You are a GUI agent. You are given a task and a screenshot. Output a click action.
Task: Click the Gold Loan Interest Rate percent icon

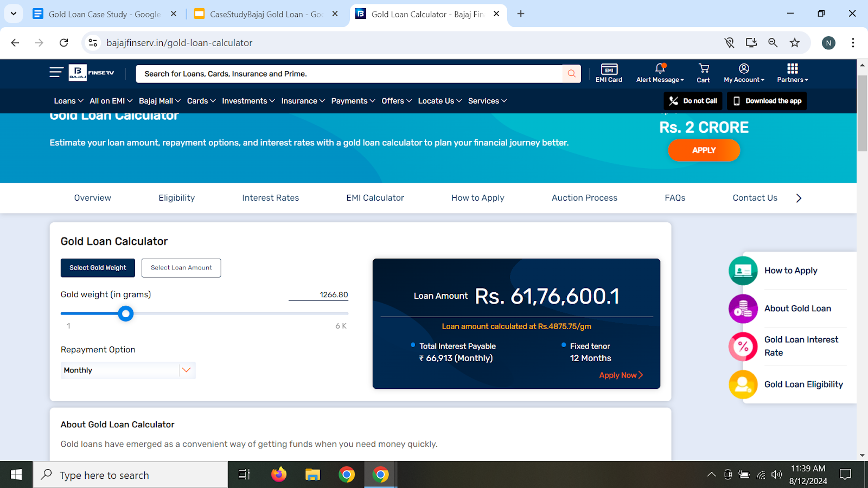click(743, 346)
